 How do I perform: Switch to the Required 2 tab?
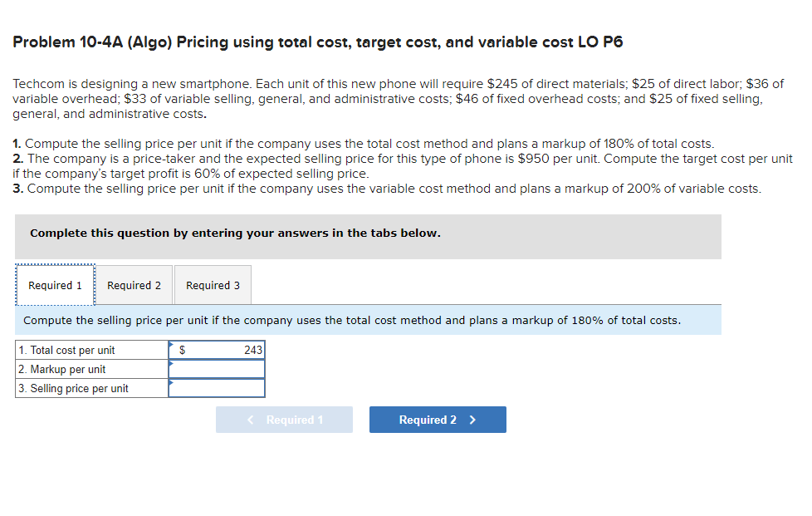[x=134, y=285]
